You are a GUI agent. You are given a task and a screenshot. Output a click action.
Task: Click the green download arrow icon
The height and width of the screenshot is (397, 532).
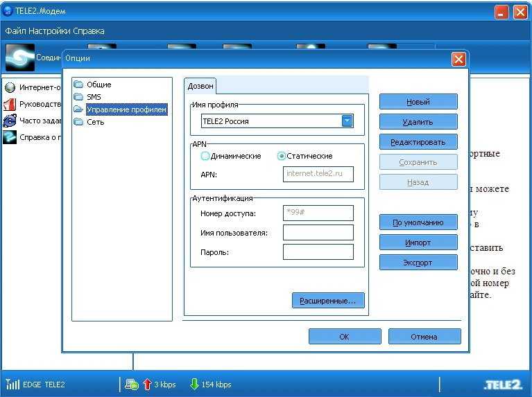194,384
